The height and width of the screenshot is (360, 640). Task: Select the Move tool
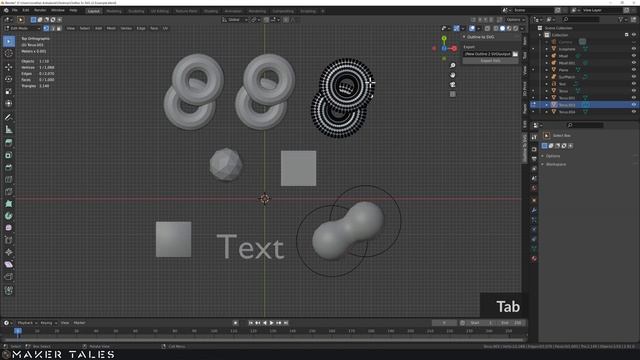[9, 67]
